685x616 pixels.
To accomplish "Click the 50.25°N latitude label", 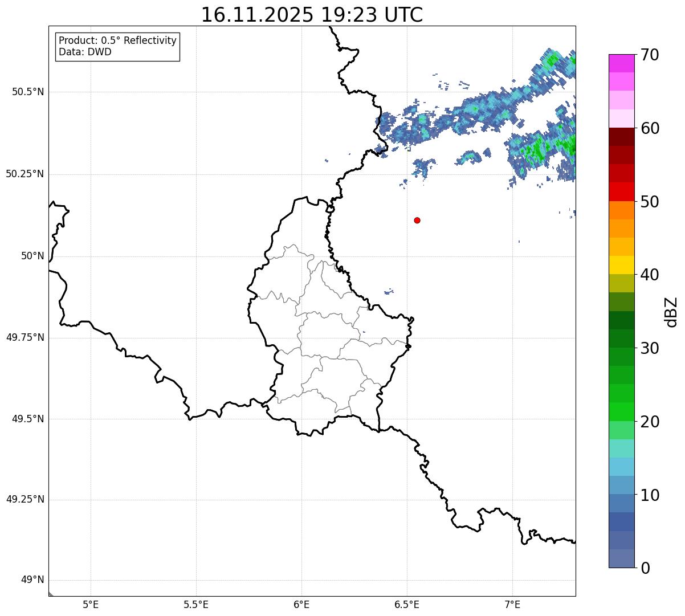I will (25, 174).
